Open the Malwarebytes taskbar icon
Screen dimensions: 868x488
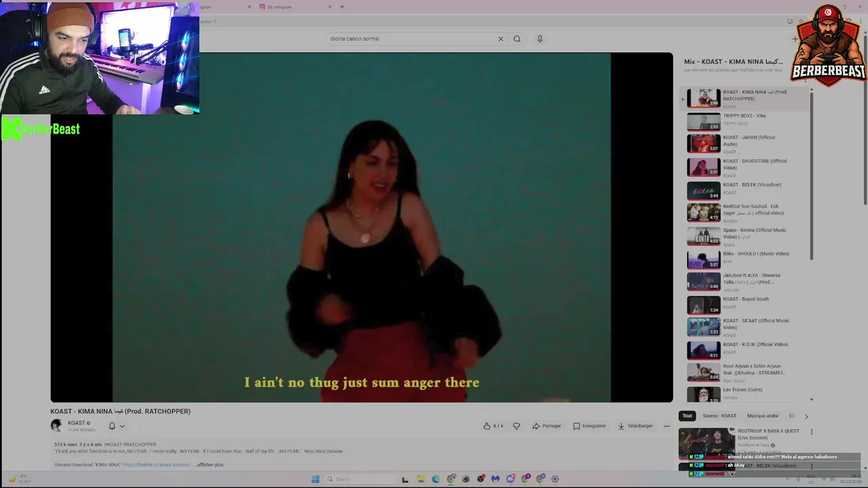coord(495,479)
